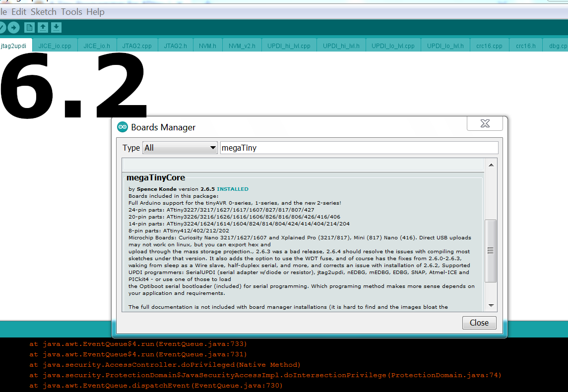This screenshot has width=568, height=392.
Task: Switch to the crc16.h tab
Action: click(x=526, y=46)
